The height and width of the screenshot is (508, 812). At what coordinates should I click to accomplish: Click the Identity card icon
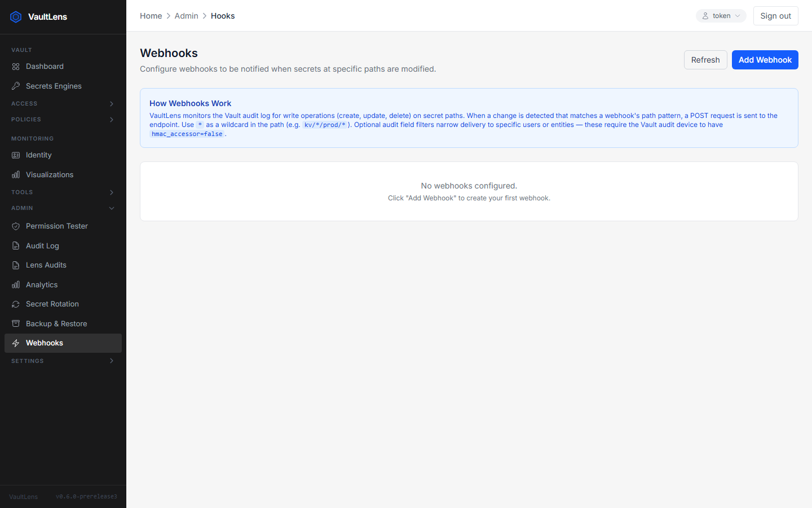16,155
